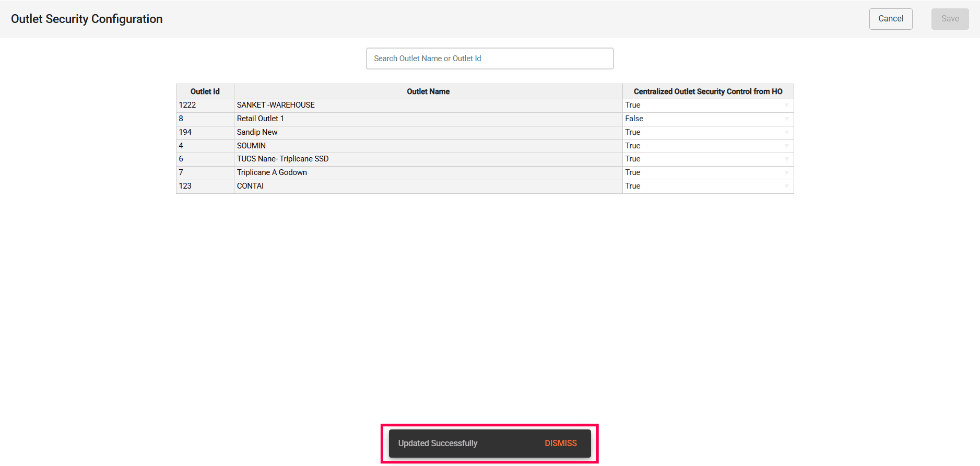Expand security dropdown for Sandip New
Screen dimensions: 980x466
coord(707,133)
